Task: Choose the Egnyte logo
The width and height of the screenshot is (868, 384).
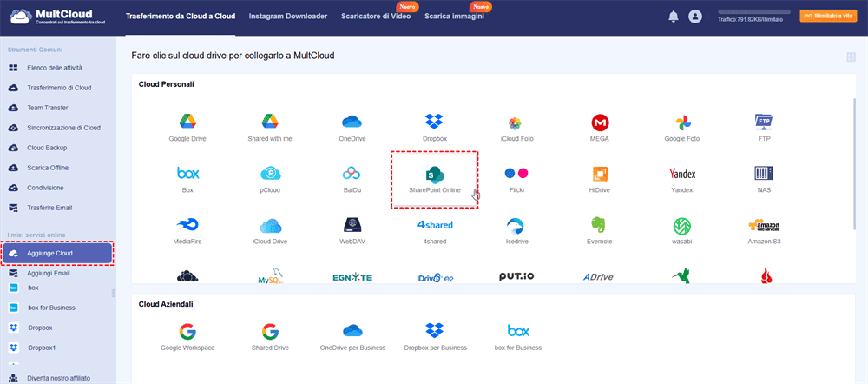Action: (x=352, y=277)
